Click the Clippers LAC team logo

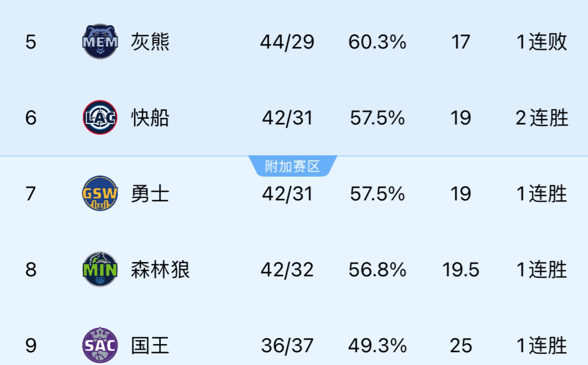100,118
